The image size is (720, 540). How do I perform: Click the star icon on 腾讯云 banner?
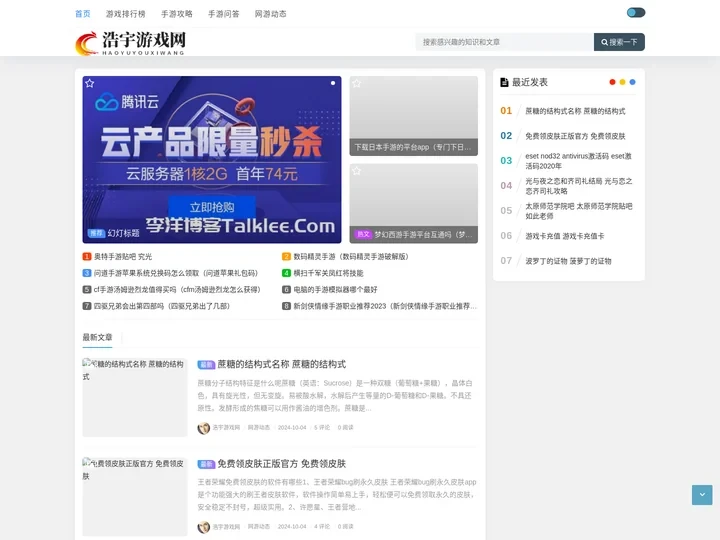[90, 83]
